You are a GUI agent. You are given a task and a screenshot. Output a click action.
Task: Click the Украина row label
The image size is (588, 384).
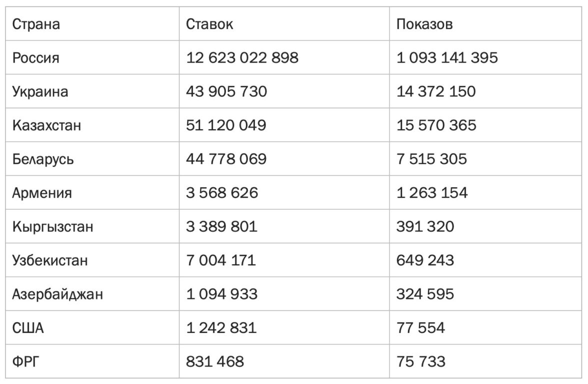point(40,92)
